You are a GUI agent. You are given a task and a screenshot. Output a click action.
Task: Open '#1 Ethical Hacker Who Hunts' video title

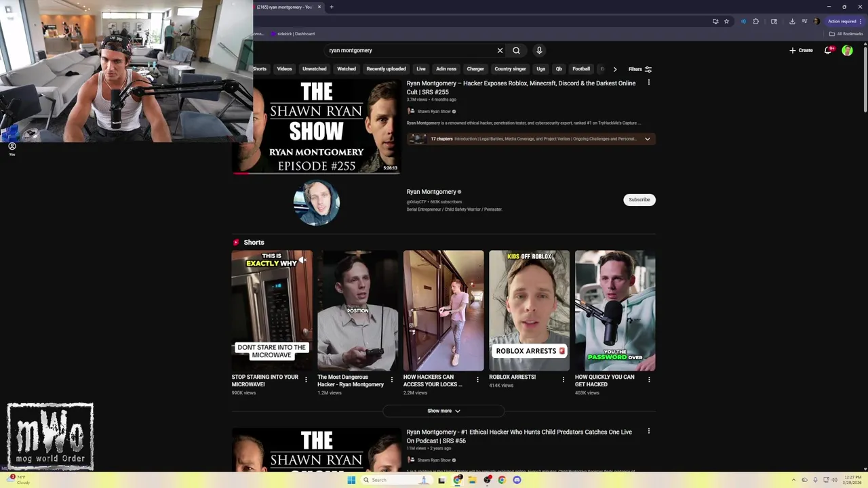tap(519, 436)
